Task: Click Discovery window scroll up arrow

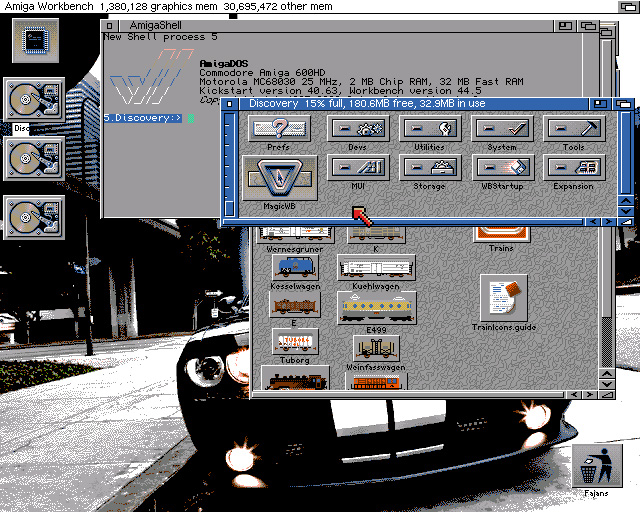Action: pos(626,201)
